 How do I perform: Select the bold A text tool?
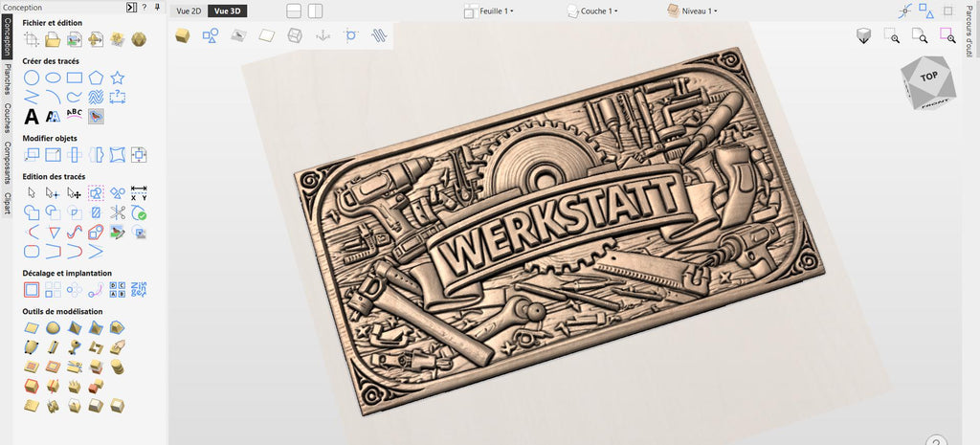[32, 116]
